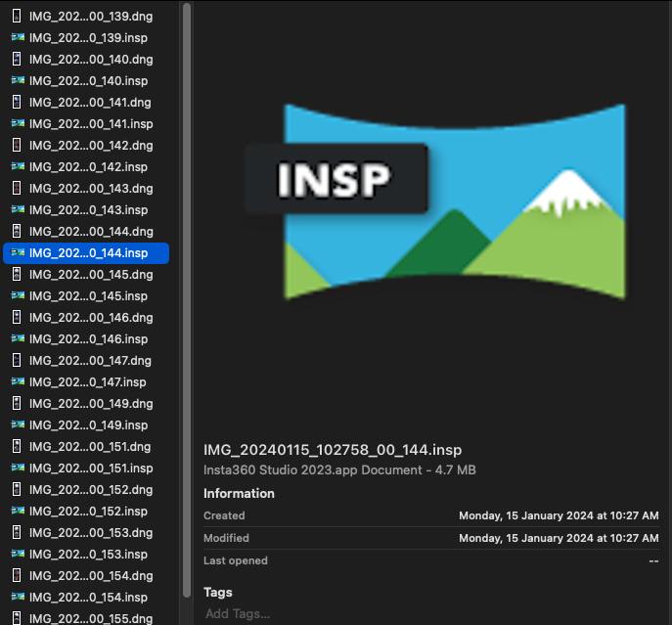Click the panorama icon of IMG_202...0_140.insp
Image resolution: width=672 pixels, height=625 pixels.
tap(18, 80)
